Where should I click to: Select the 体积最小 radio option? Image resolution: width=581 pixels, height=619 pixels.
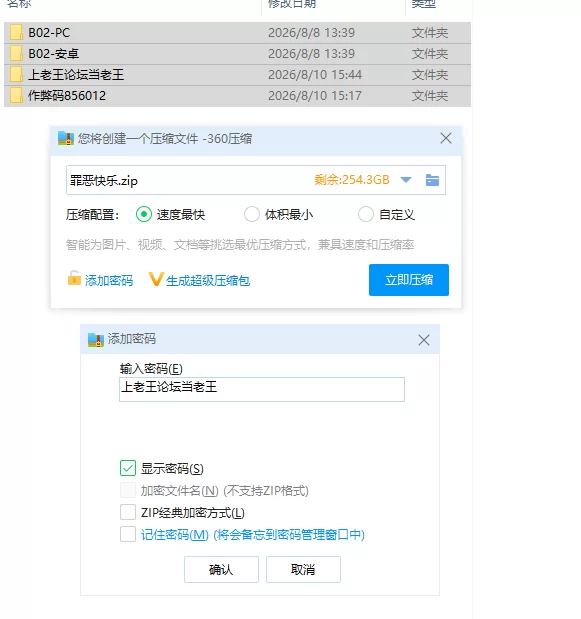point(251,214)
